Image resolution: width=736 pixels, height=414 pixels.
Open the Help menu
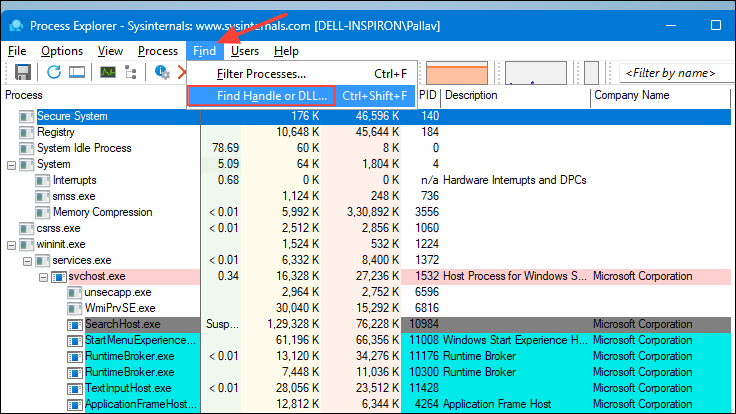tap(286, 51)
